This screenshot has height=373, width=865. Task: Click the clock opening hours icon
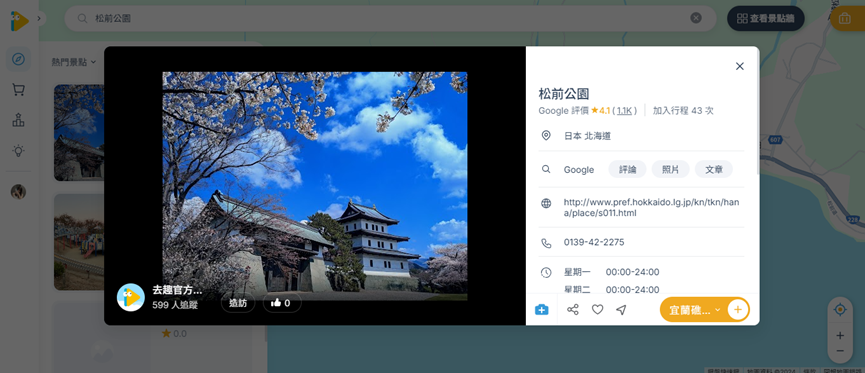(546, 272)
